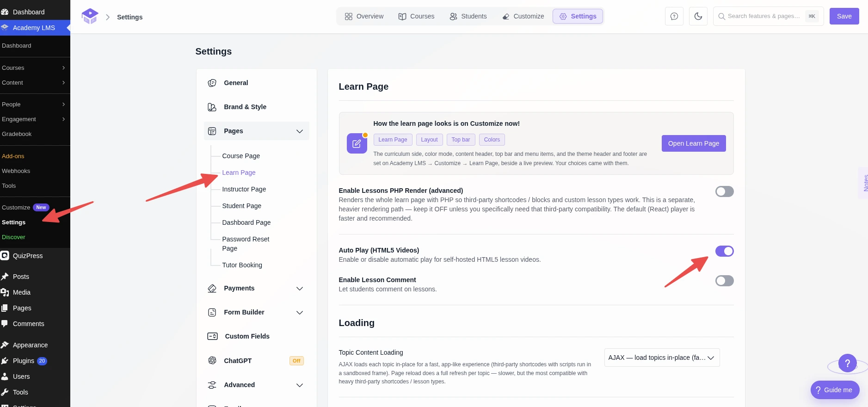Click the General settings icon
The image size is (868, 407).
click(x=212, y=83)
